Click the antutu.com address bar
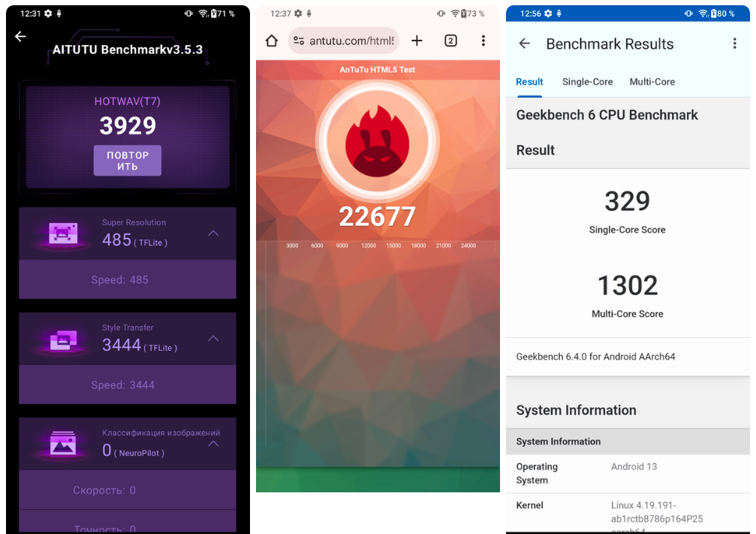The width and height of the screenshot is (756, 534). (x=343, y=41)
